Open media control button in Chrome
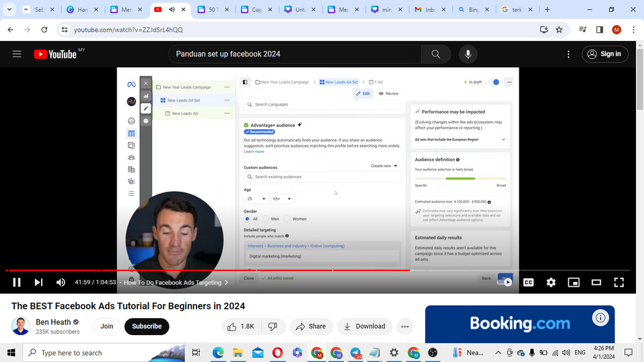Screen dimensions: 644x362 [x=583, y=30]
